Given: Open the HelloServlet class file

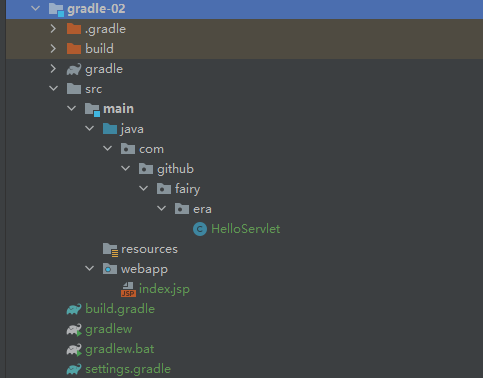Looking at the screenshot, I should click(x=246, y=229).
